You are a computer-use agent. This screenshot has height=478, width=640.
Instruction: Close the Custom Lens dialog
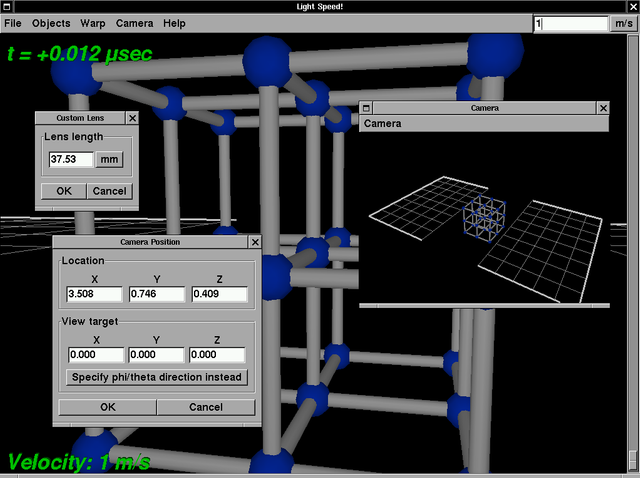(x=132, y=118)
